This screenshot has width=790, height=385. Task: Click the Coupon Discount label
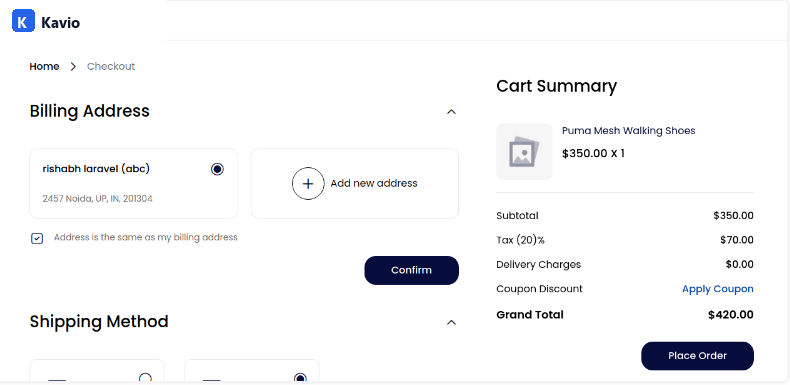(540, 289)
